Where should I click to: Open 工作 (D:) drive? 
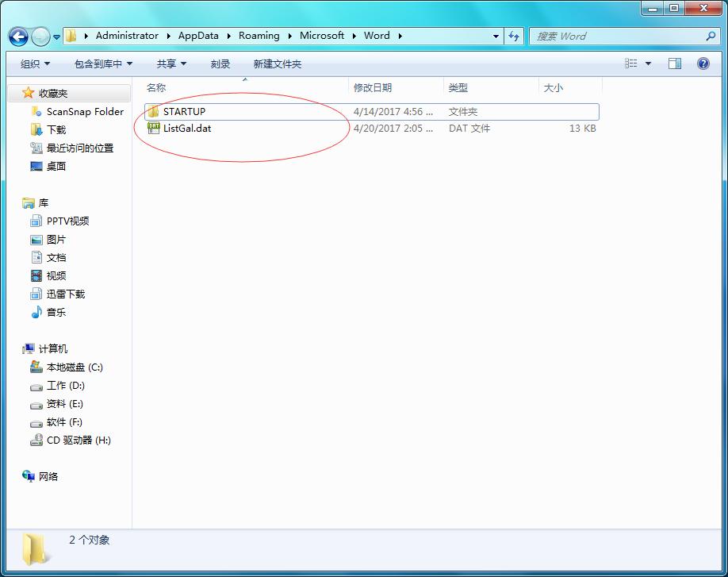point(66,386)
